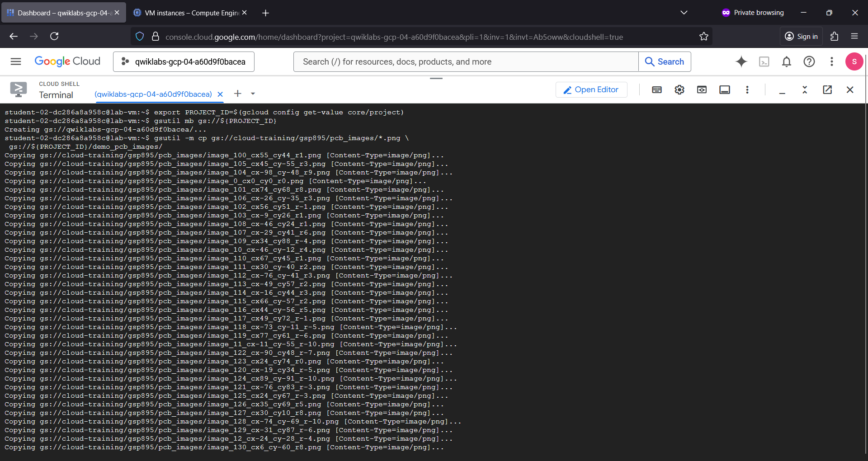This screenshot has width=868, height=461.
Task: Click the browser Sign in button
Action: (x=801, y=37)
